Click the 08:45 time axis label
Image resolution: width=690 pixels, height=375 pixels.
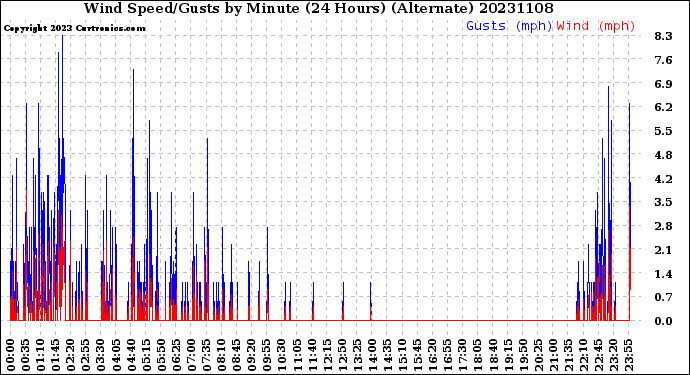coord(237,355)
